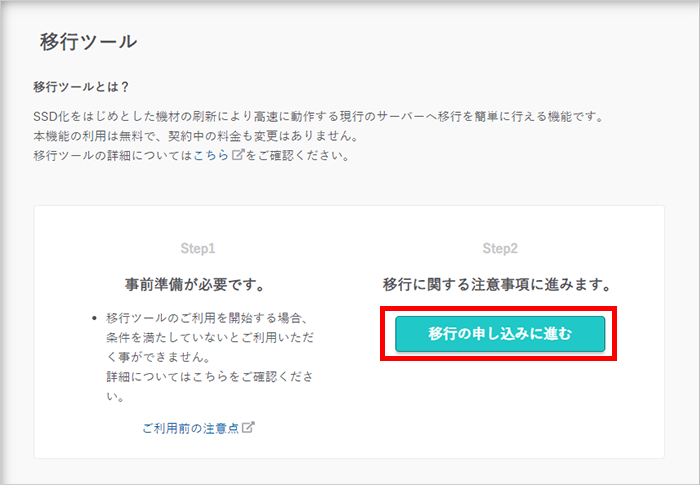
Task: Select the 移行に関する注意事項に進みます。 heading
Action: click(x=497, y=284)
